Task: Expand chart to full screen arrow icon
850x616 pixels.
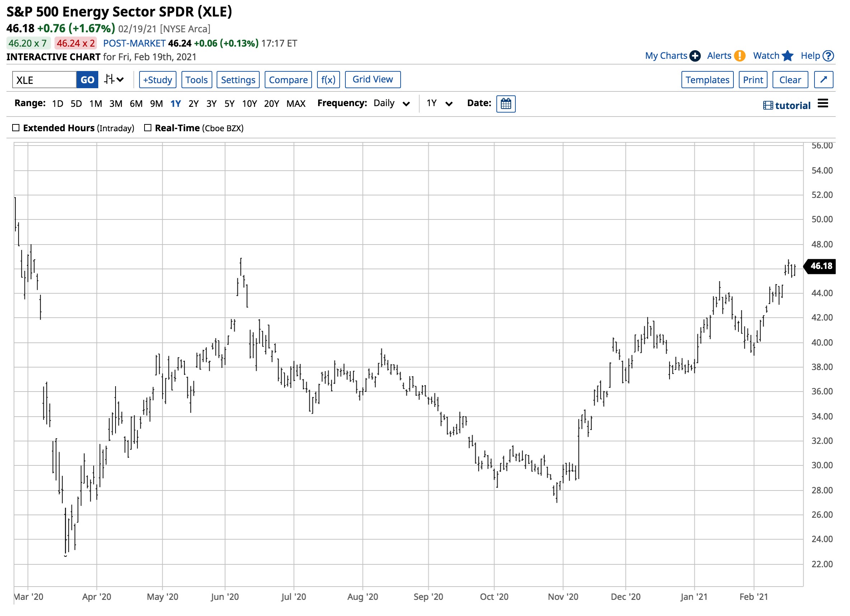Action: tap(824, 80)
